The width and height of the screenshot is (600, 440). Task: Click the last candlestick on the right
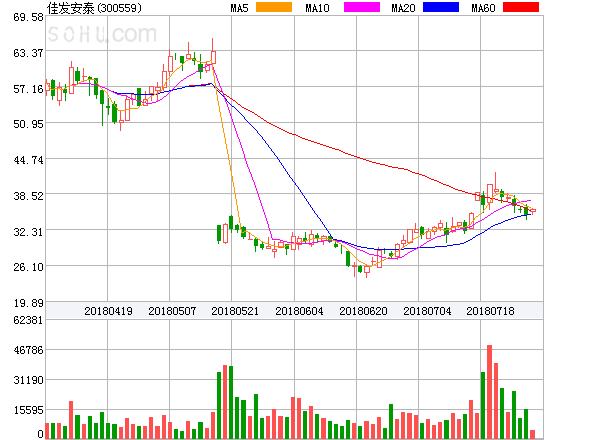click(x=533, y=210)
